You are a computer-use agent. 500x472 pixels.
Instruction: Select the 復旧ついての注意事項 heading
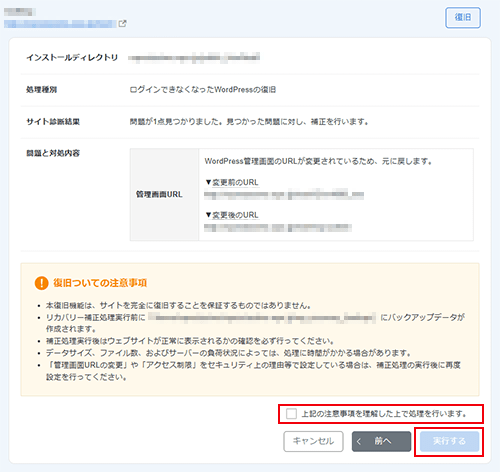tap(100, 283)
